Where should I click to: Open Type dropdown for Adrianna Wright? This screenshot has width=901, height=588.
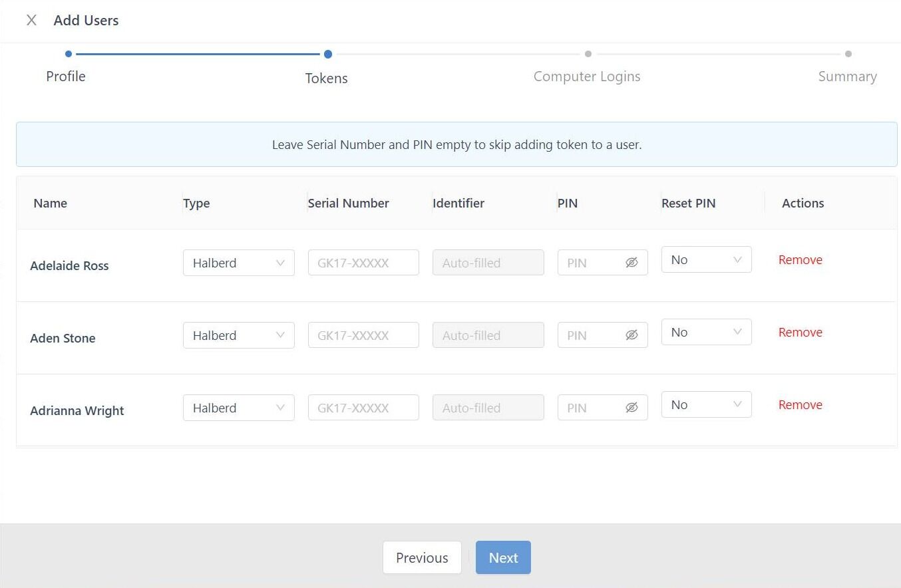pyautogui.click(x=239, y=408)
